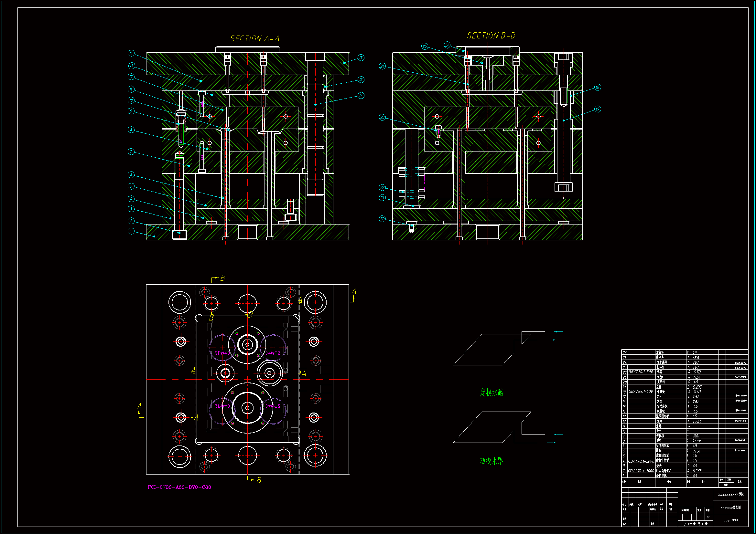This screenshot has width=756, height=534.
Task: Click part balloon number 20
Action: click(382, 219)
